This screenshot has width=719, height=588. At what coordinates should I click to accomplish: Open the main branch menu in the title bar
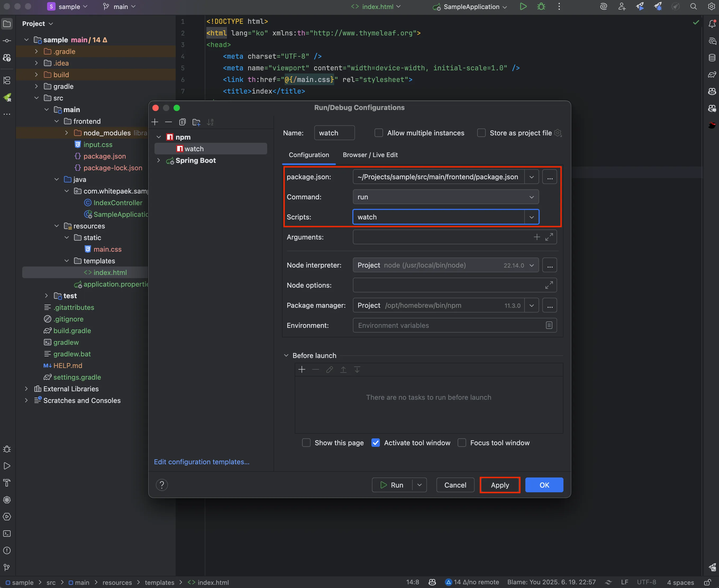coord(119,6)
